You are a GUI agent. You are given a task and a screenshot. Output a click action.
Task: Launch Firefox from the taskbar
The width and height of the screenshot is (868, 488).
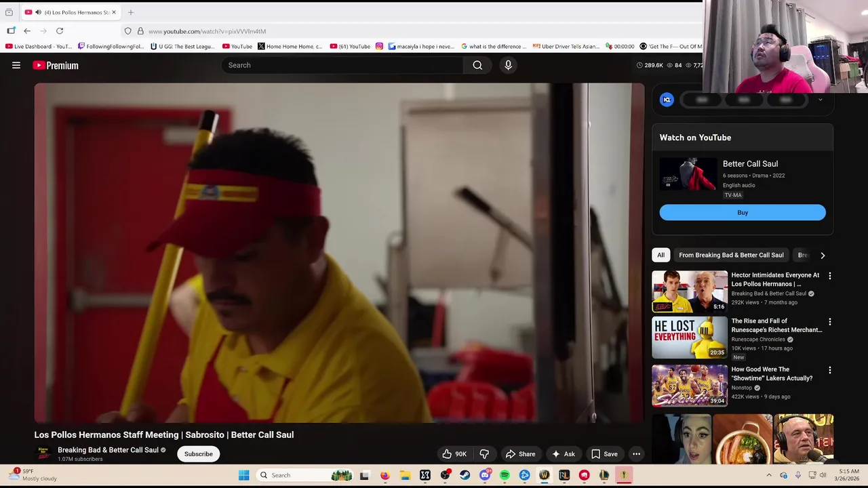(384, 475)
